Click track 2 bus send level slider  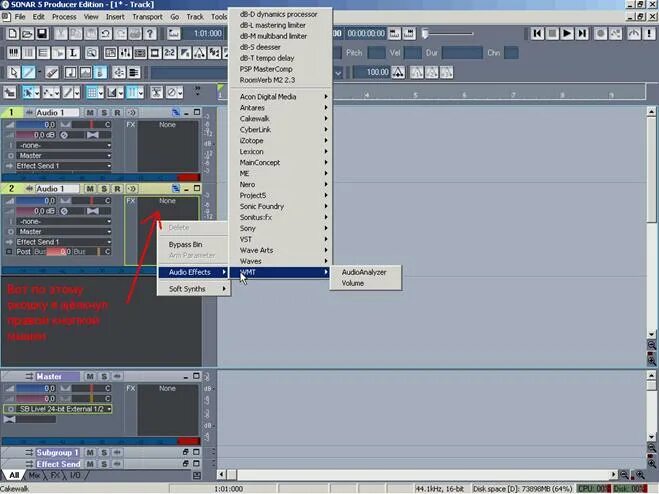tap(59, 252)
